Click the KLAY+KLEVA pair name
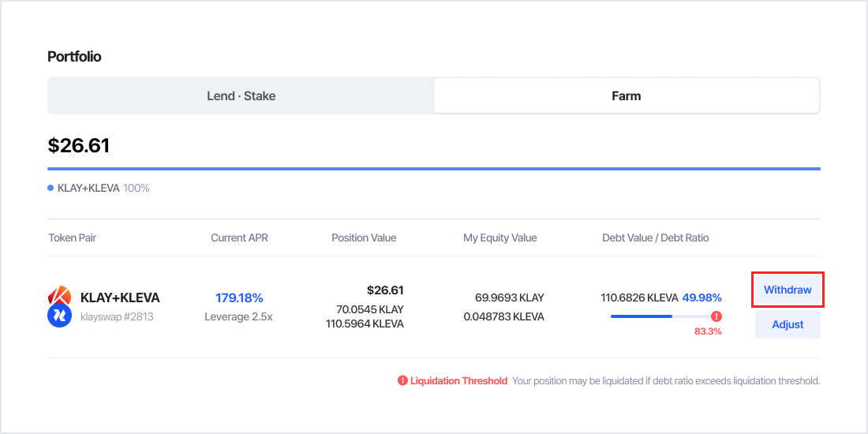Image resolution: width=868 pixels, height=434 pixels. (120, 297)
